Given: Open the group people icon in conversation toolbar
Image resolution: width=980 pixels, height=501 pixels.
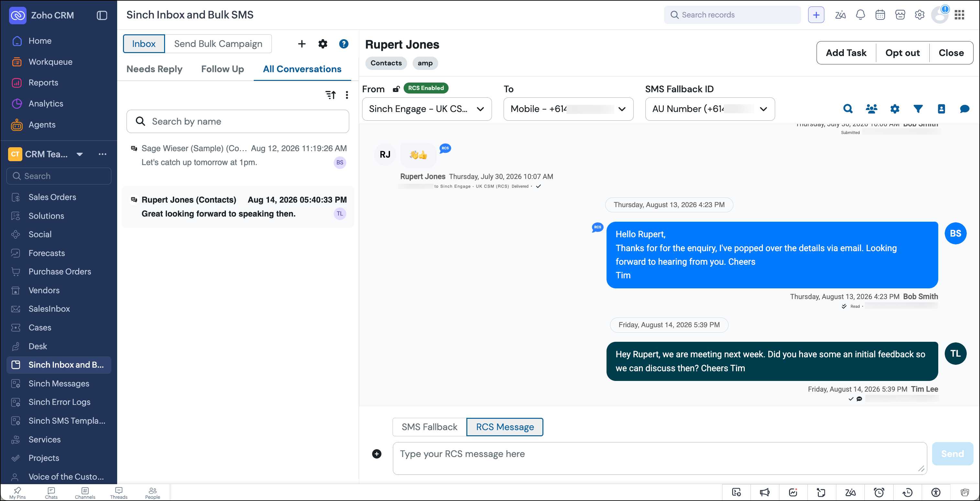Looking at the screenshot, I should coord(871,109).
